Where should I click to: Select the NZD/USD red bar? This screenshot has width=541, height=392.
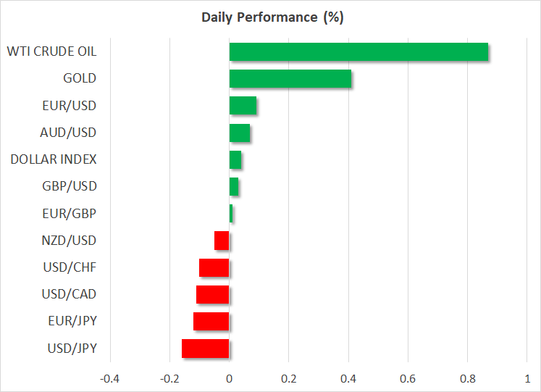point(222,241)
